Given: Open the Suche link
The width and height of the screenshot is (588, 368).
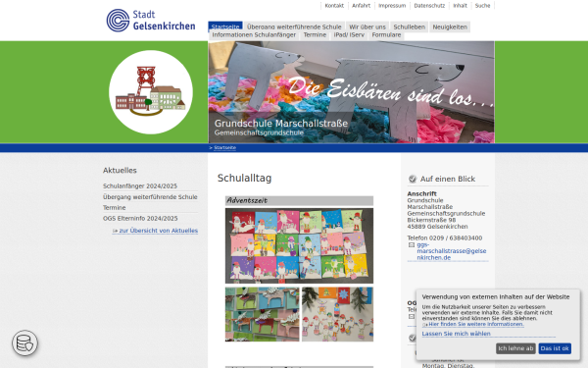Looking at the screenshot, I should 482,6.
